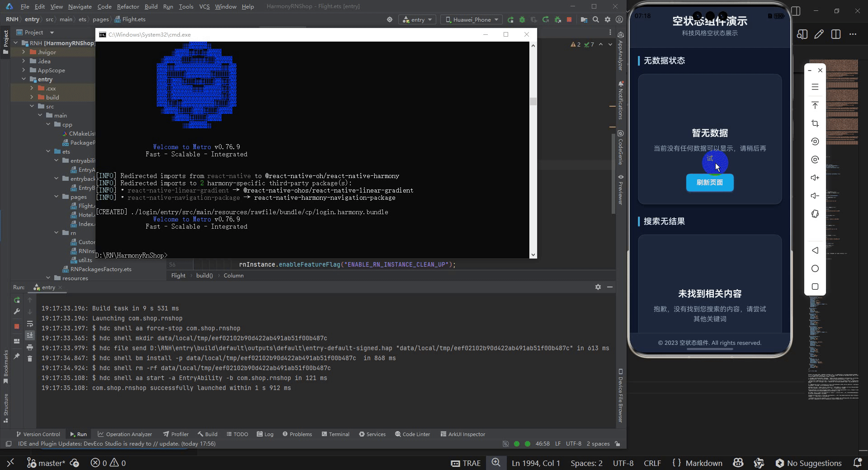Open the entry run configuration dropdown
The height and width of the screenshot is (470, 868).
[417, 19]
